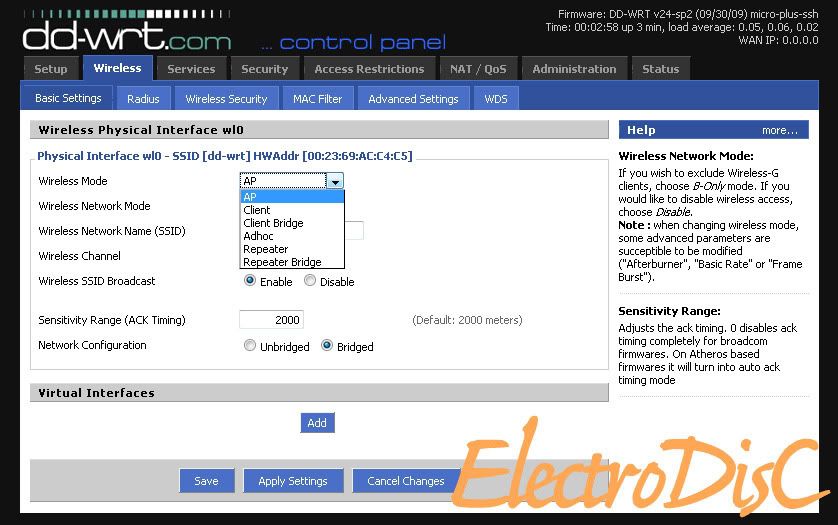The width and height of the screenshot is (838, 525).
Task: Click the Cancel Changes button
Action: point(406,481)
